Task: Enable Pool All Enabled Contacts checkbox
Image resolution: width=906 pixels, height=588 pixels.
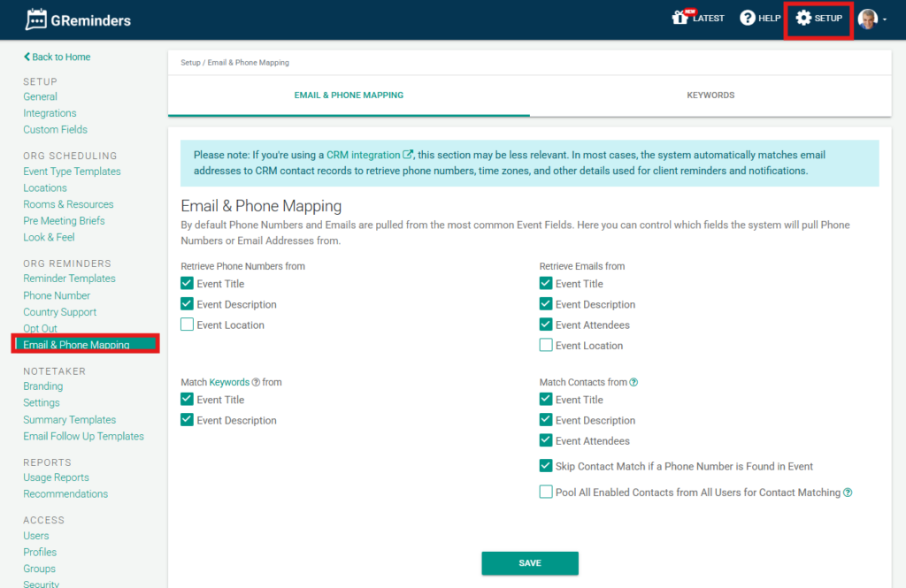Action: coord(546,493)
